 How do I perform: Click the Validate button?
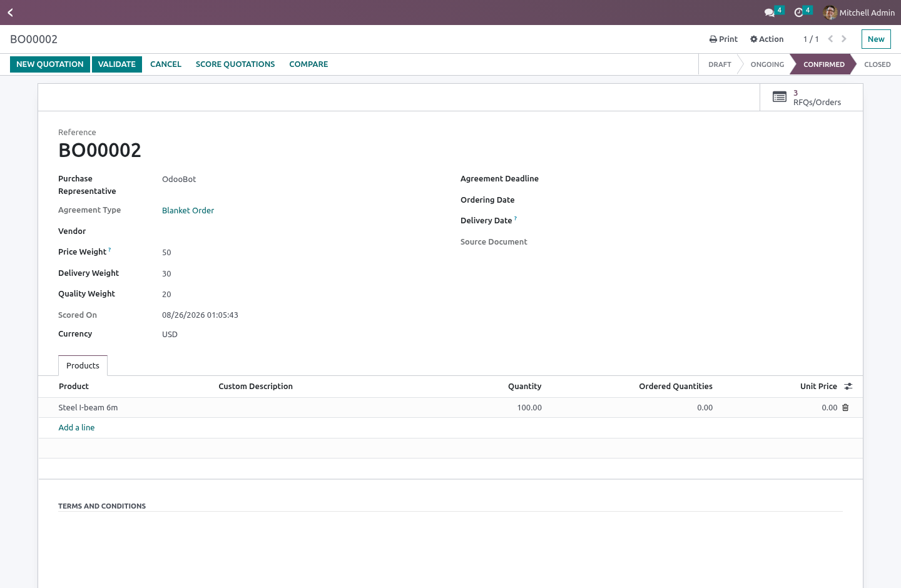tap(117, 64)
